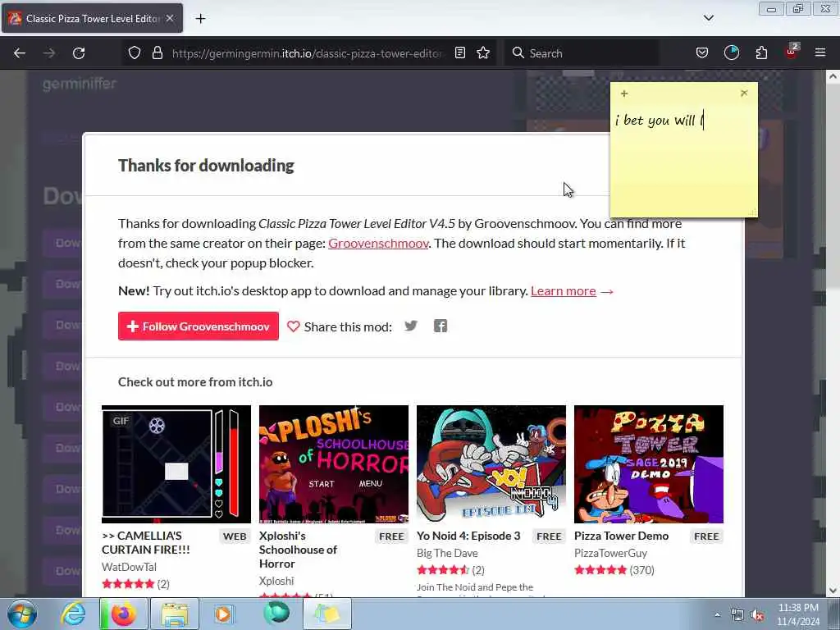Share this mod on Twitter
Screen dimensions: 840x630
click(411, 326)
